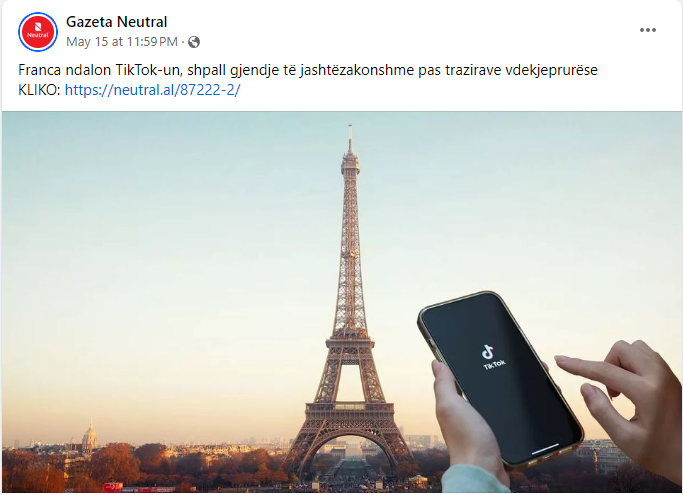Follow the neutral.al/87222-2 link

[x=152, y=90]
